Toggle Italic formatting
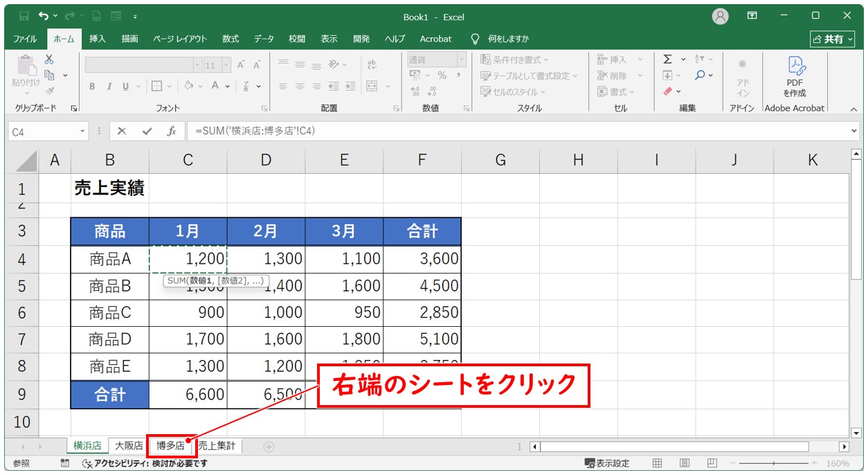 (109, 87)
